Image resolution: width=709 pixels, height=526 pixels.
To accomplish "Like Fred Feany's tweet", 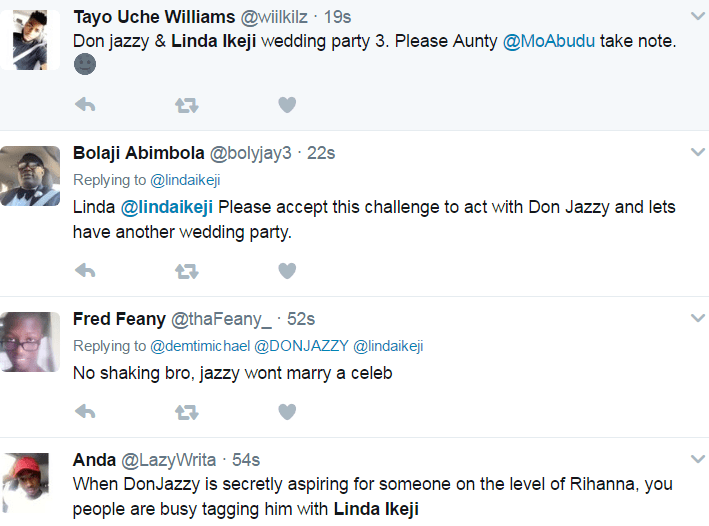I will [x=287, y=412].
